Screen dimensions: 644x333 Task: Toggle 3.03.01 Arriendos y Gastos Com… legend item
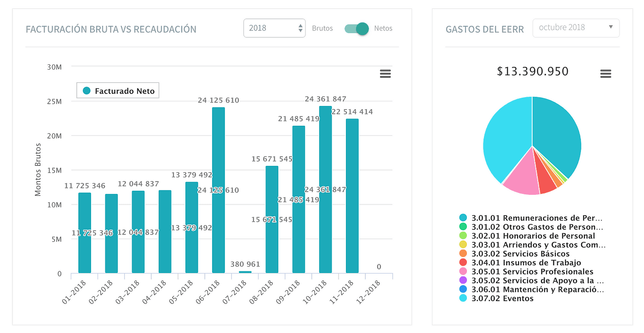(x=532, y=245)
